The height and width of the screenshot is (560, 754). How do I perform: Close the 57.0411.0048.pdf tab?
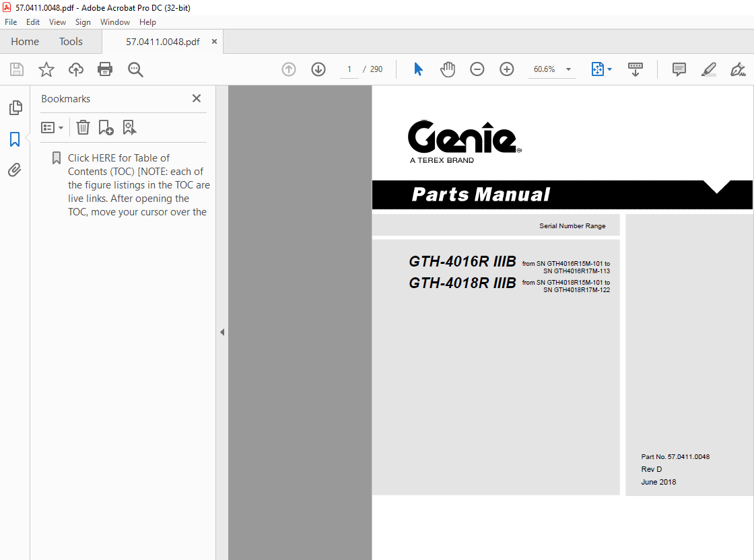(215, 41)
